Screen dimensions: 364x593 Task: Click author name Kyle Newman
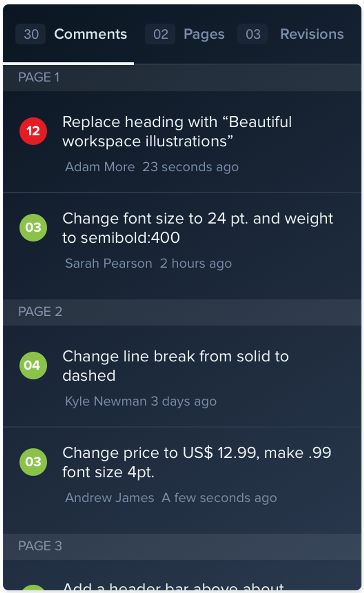tap(106, 401)
